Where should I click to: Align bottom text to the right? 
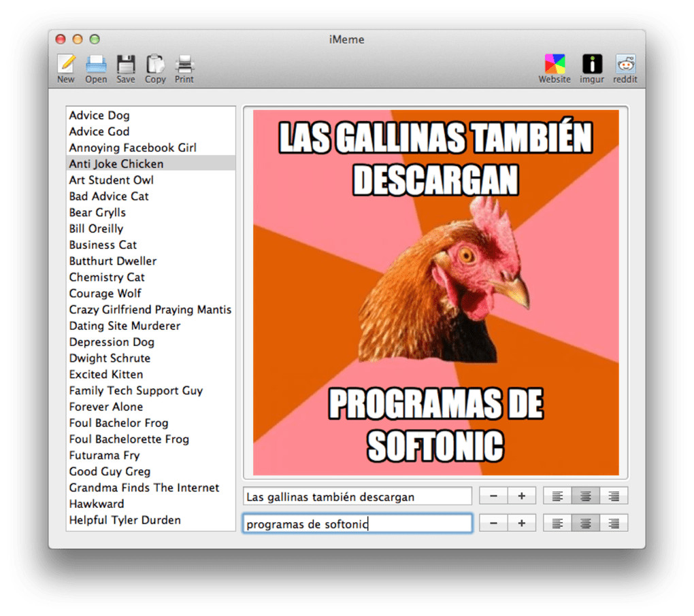614,523
